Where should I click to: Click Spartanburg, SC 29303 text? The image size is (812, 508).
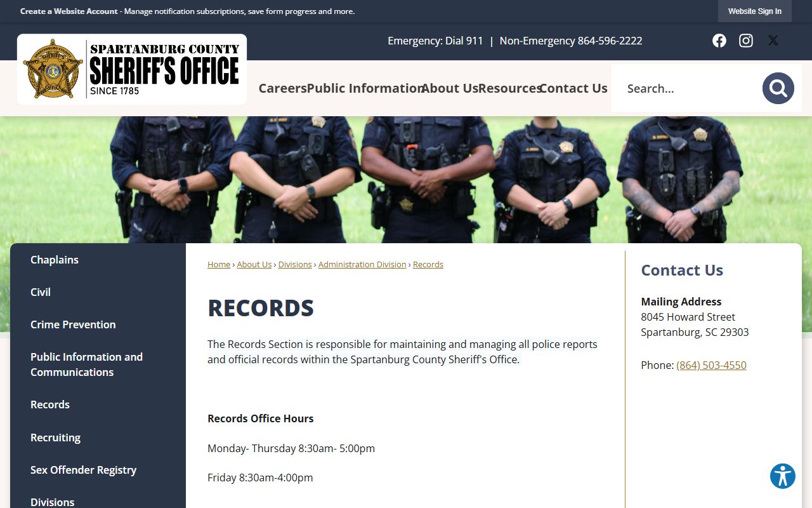click(x=695, y=332)
